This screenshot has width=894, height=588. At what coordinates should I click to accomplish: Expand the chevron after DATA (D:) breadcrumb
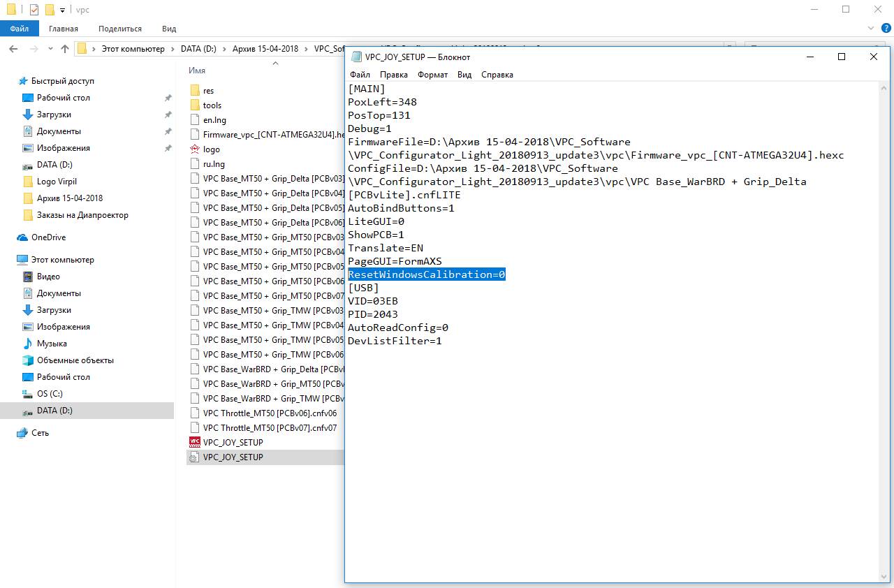[225, 49]
